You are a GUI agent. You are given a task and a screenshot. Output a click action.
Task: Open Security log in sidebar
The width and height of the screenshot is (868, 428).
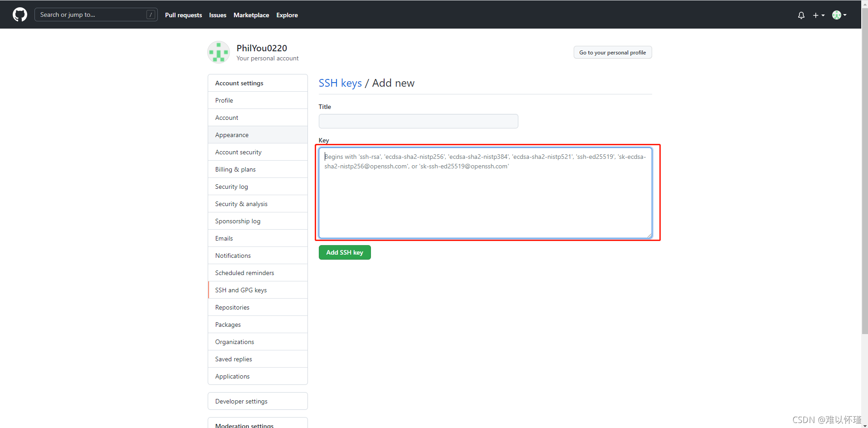pyautogui.click(x=258, y=187)
